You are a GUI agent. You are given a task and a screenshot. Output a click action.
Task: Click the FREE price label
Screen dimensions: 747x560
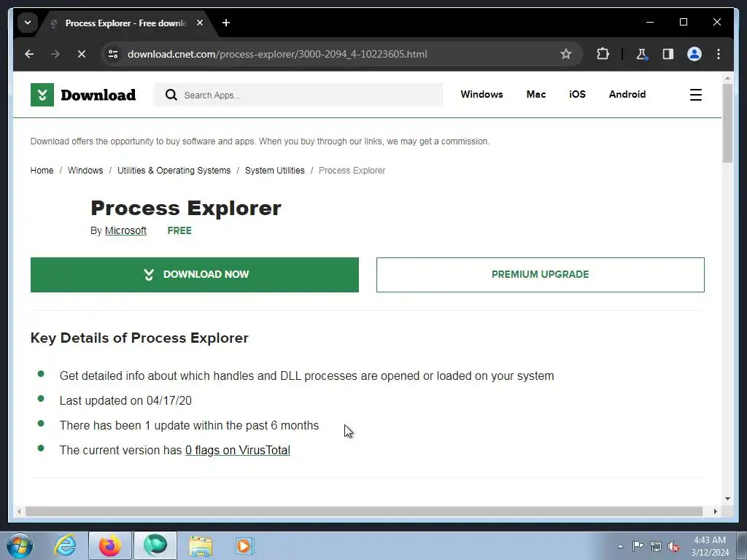pyautogui.click(x=179, y=230)
